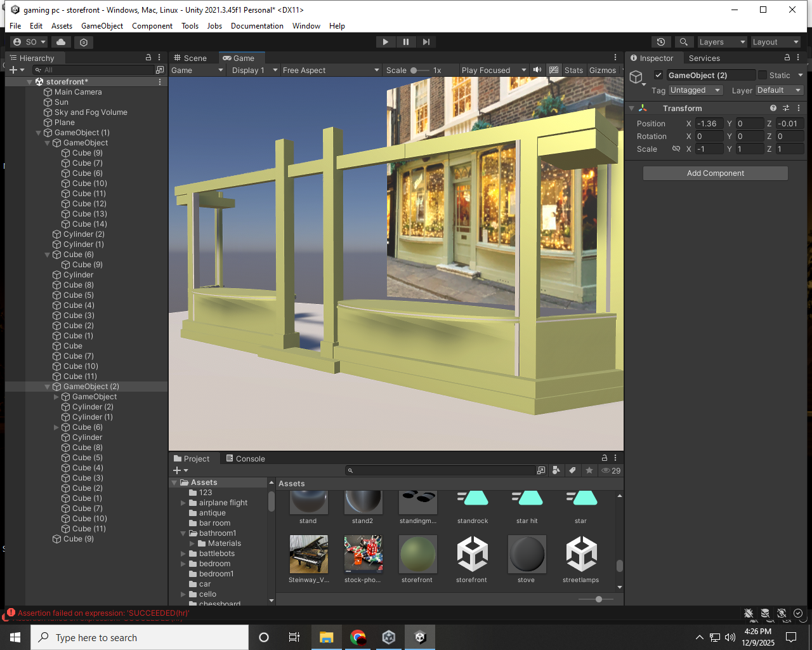Viewport: 812px width, 650px height.
Task: Open the Unity cloud services icon
Action: point(61,42)
